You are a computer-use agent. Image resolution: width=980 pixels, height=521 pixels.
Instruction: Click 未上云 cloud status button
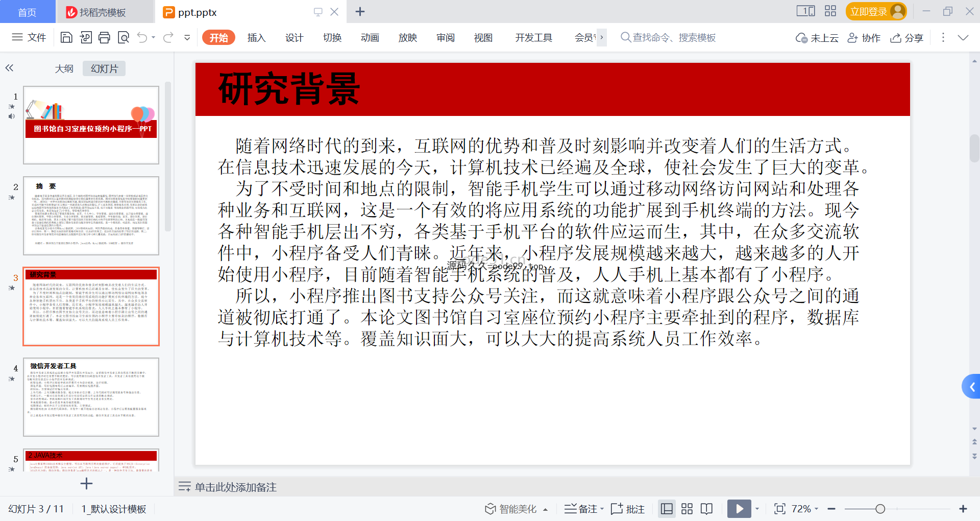[817, 38]
